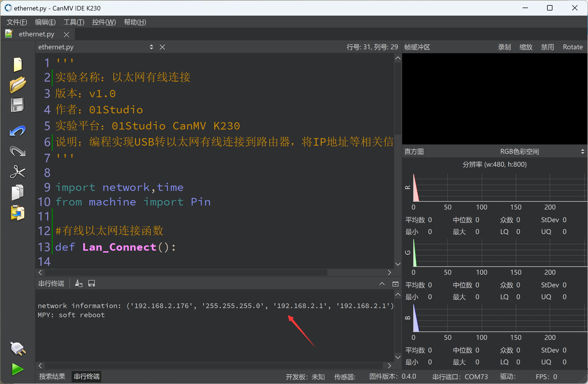Click editor horizontal scrollbar right arrow
The height and width of the screenshot is (384, 588).
[389, 273]
